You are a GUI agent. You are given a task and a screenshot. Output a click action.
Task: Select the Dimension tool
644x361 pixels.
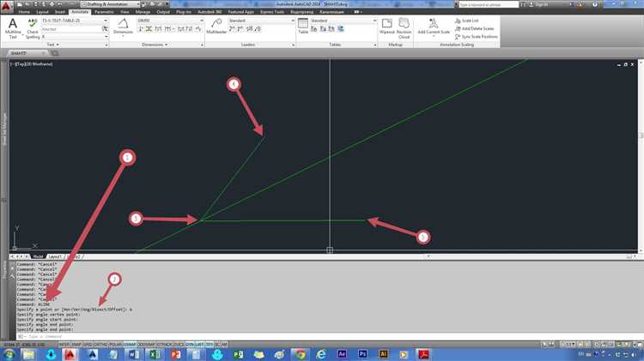pyautogui.click(x=123, y=27)
